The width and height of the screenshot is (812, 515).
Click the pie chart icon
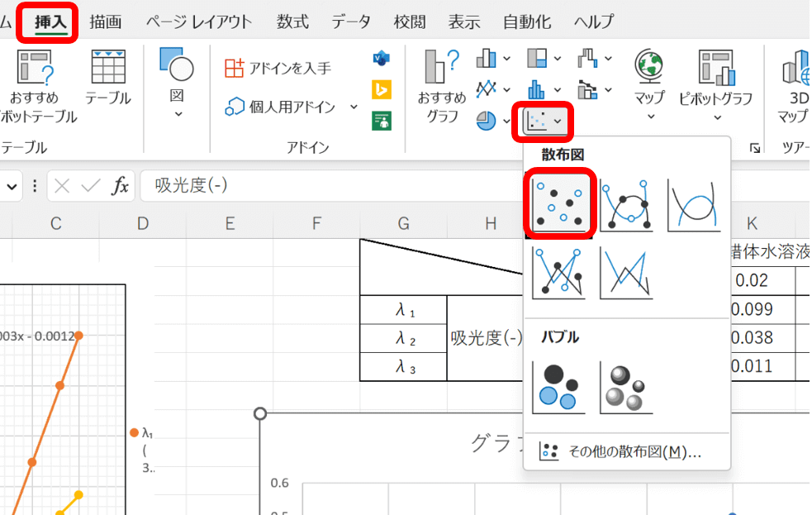[487, 121]
